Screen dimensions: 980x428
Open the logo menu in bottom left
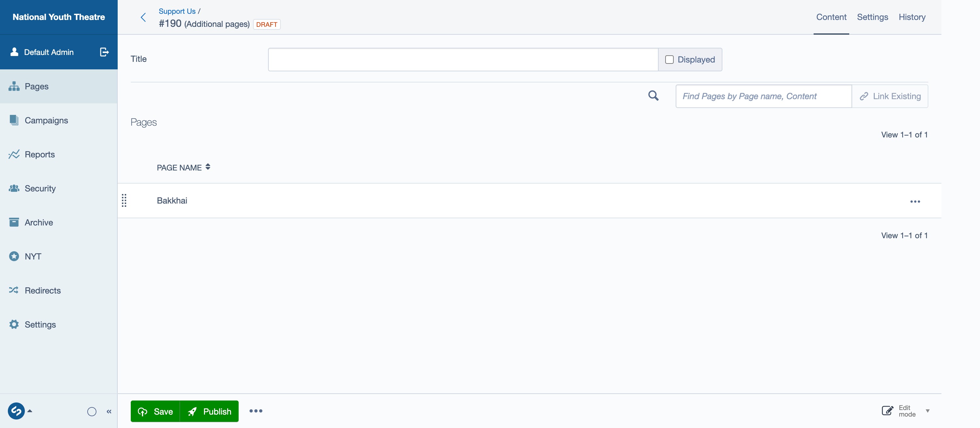[x=17, y=411]
